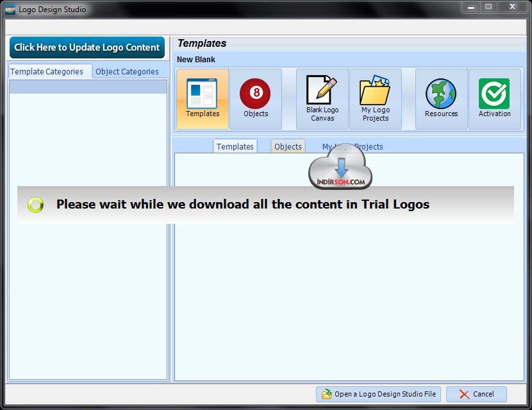Click the green loading spinner icon

click(36, 205)
